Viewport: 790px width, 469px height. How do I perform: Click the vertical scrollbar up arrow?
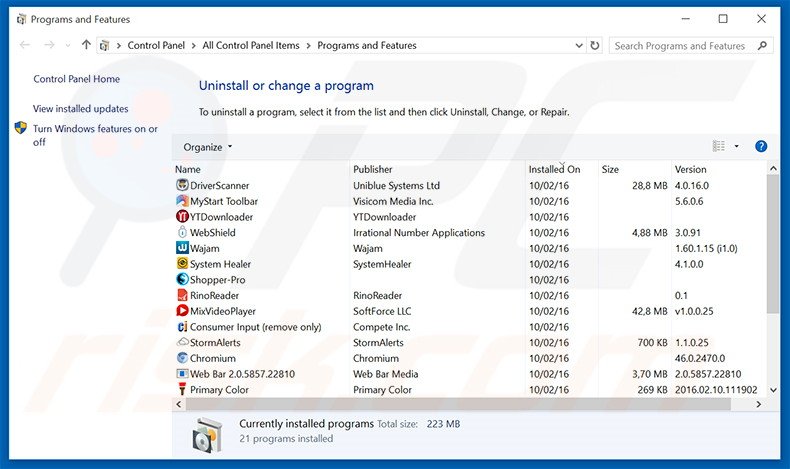coord(773,168)
